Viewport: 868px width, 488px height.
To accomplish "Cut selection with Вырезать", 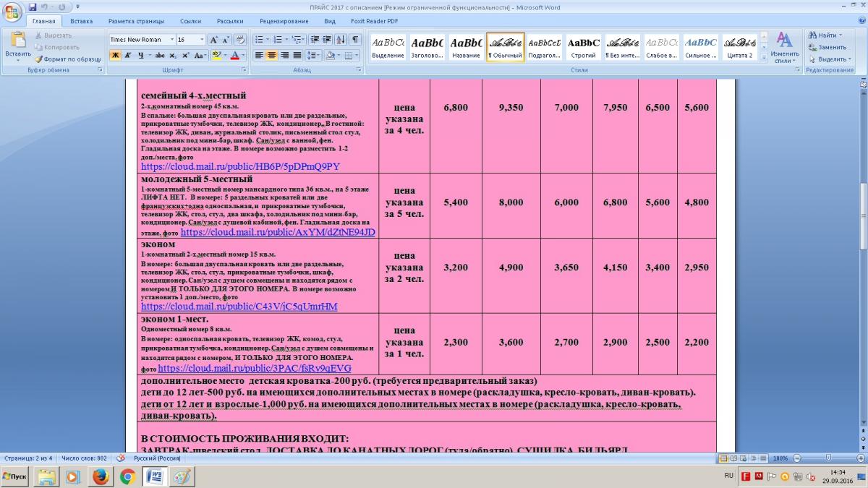I will (53, 35).
